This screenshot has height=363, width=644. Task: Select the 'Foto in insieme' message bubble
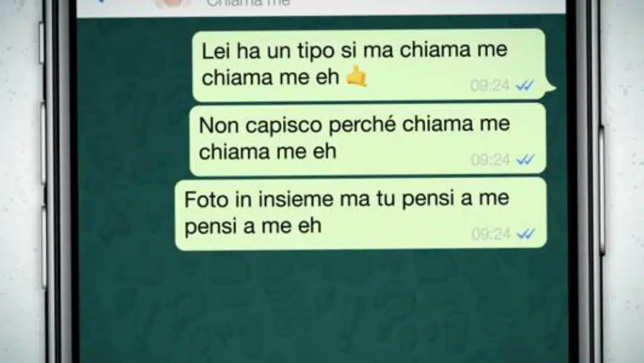(360, 213)
